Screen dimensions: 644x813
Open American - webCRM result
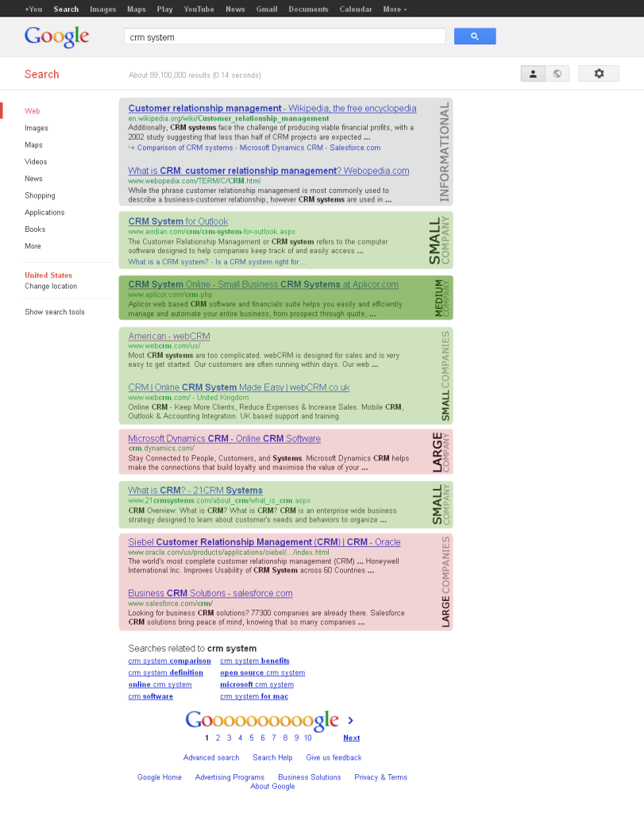[169, 336]
